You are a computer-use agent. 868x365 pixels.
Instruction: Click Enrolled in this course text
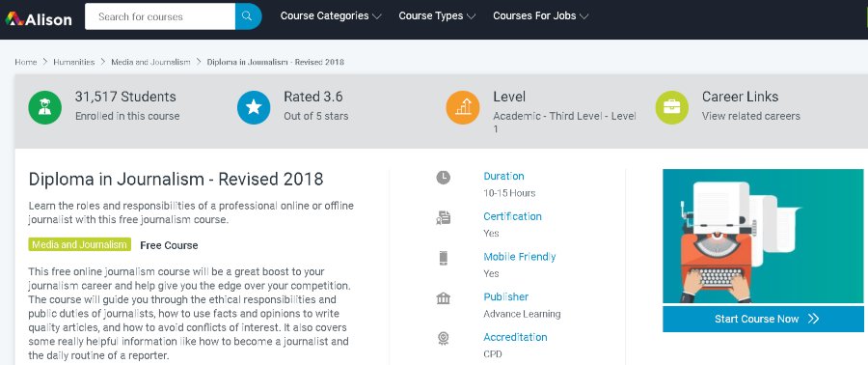point(127,116)
